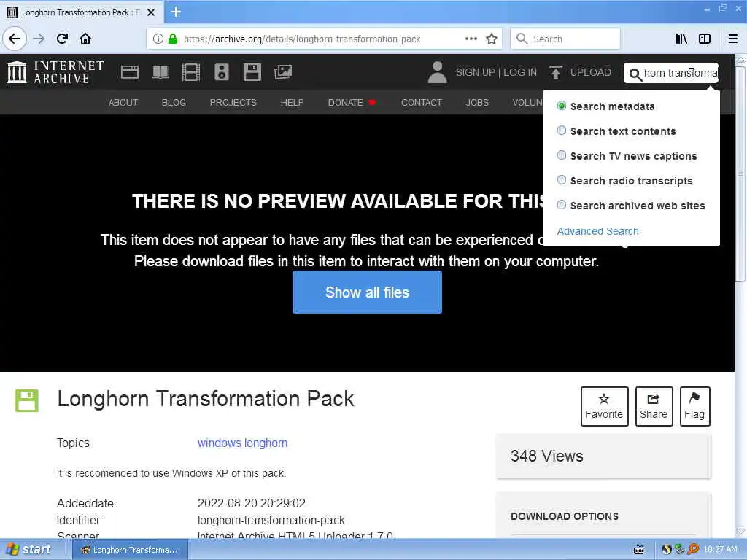The width and height of the screenshot is (747, 560).
Task: Open the Firefox hamburger menu
Action: [x=733, y=39]
